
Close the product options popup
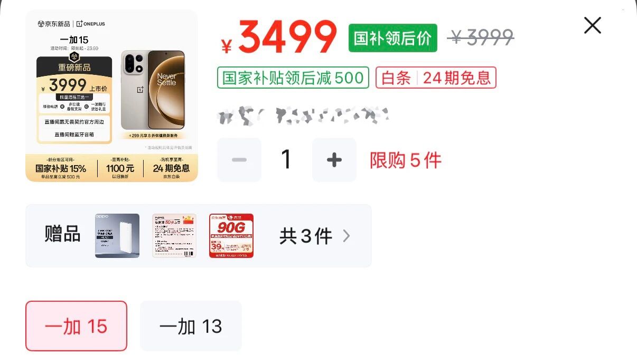(592, 25)
